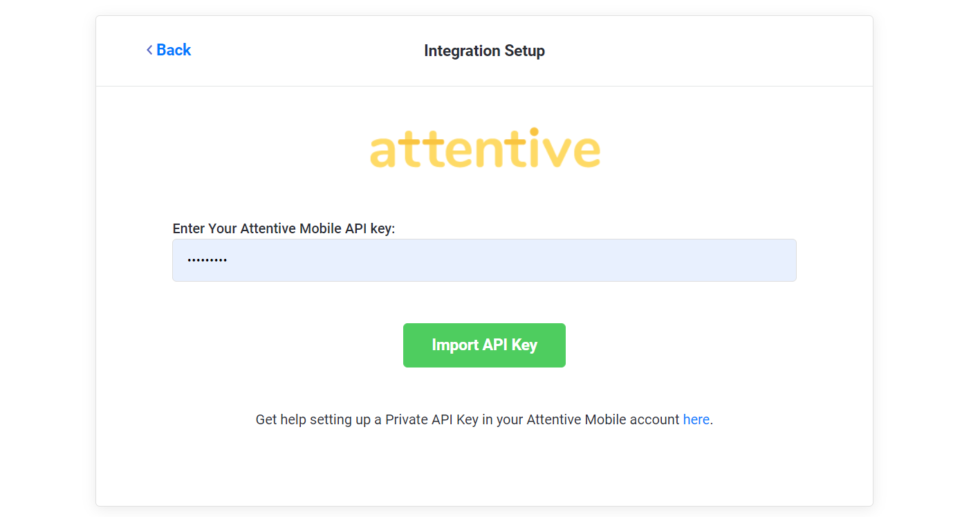The image size is (980, 517).
Task: Click the masked dots in the API key field
Action: click(x=207, y=261)
